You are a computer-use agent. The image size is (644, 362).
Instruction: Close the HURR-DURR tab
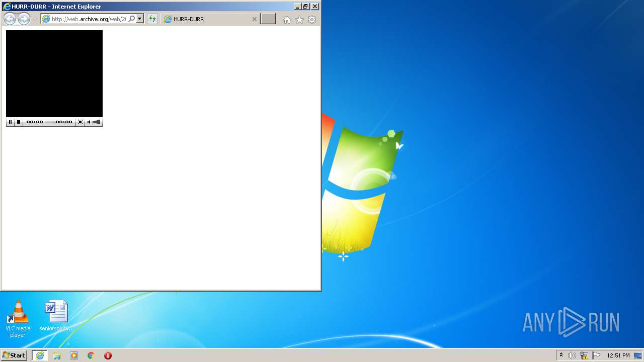(254, 19)
